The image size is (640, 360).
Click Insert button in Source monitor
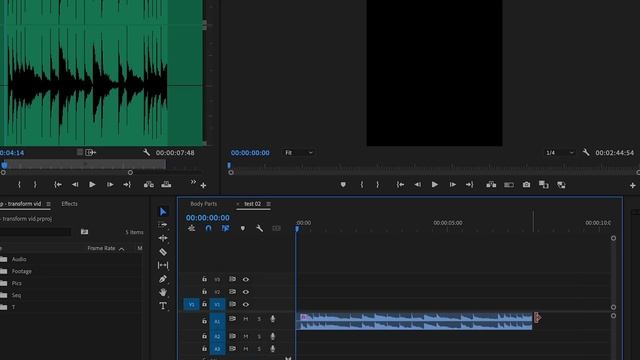point(149,185)
